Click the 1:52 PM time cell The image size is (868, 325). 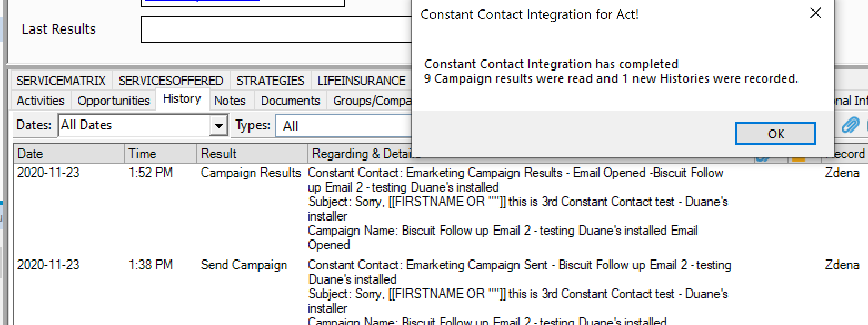[x=151, y=173]
